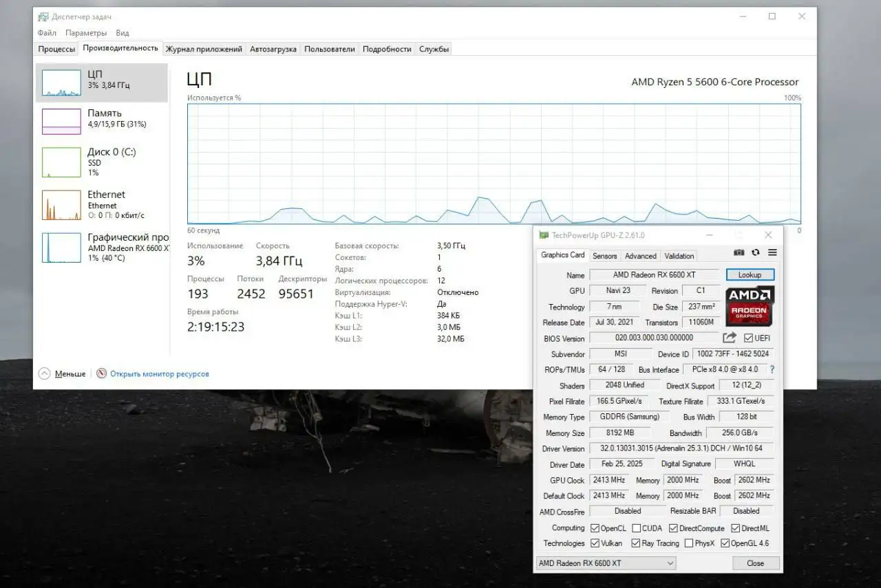The image size is (881, 588).
Task: Collapse Task Manager with Меньше chevron
Action: click(45, 373)
